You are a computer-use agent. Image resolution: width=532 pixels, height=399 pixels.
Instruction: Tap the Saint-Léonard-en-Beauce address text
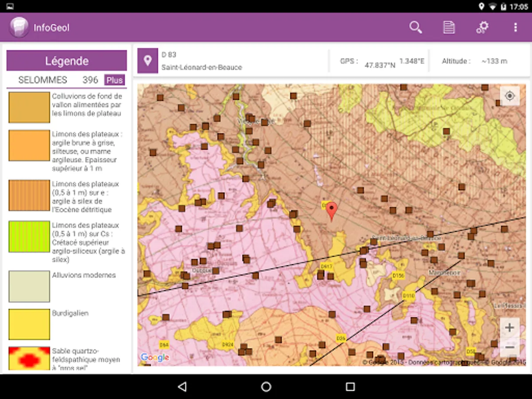tap(202, 67)
